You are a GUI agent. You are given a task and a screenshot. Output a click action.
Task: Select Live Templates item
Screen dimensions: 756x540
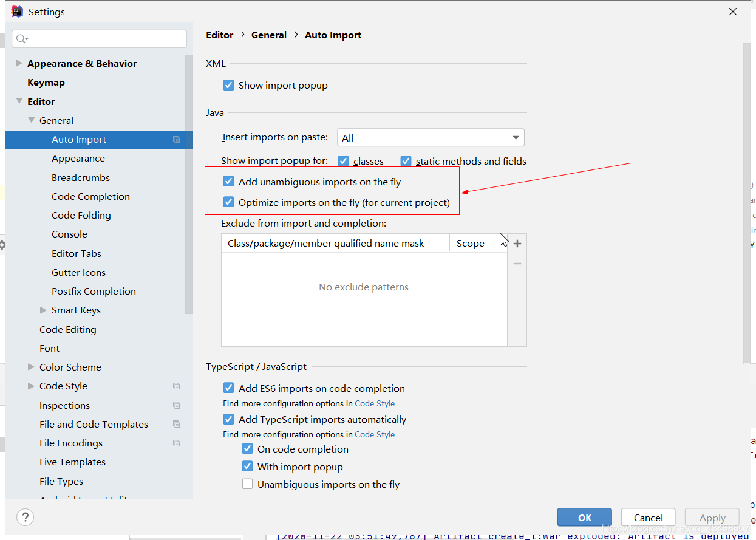pyautogui.click(x=73, y=462)
